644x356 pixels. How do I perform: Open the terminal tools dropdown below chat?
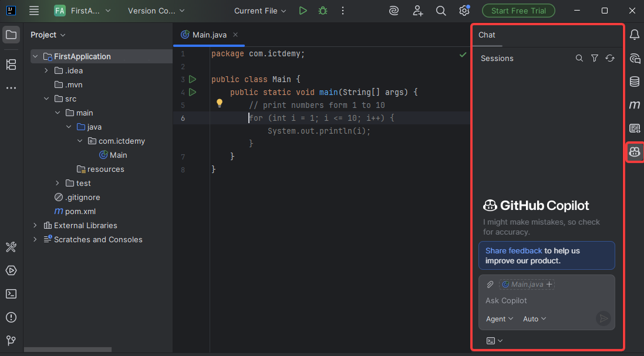pyautogui.click(x=494, y=340)
